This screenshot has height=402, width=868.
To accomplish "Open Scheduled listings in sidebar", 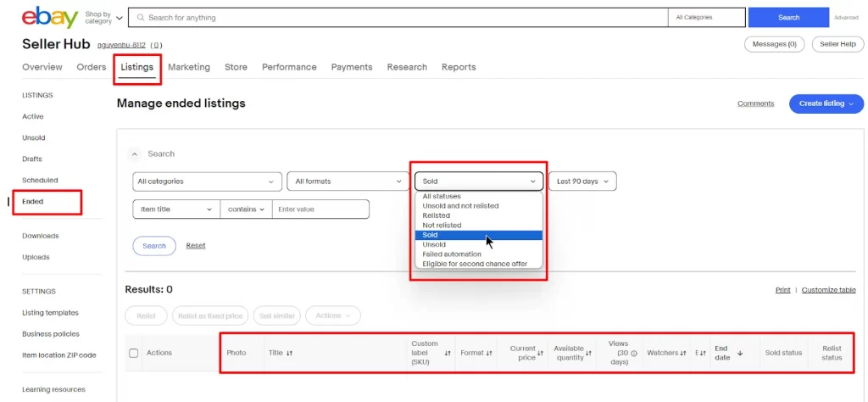I will point(40,181).
